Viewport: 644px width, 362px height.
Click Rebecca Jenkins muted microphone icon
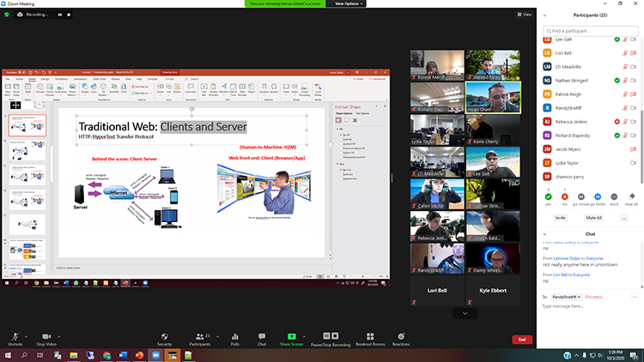click(625, 122)
